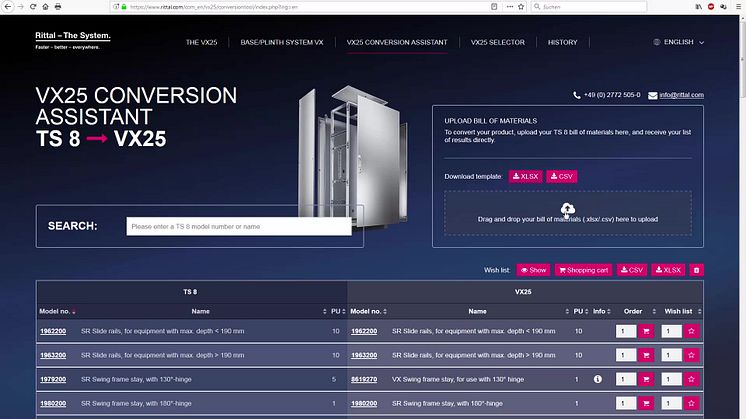746x419 pixels.
Task: Open the info@rittal.com email link
Action: click(681, 95)
